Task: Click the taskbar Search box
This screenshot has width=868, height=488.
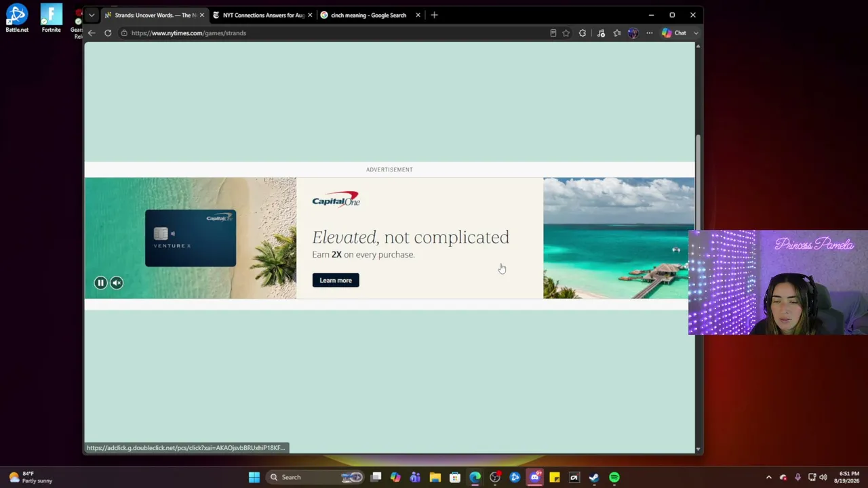Action: pos(316,477)
